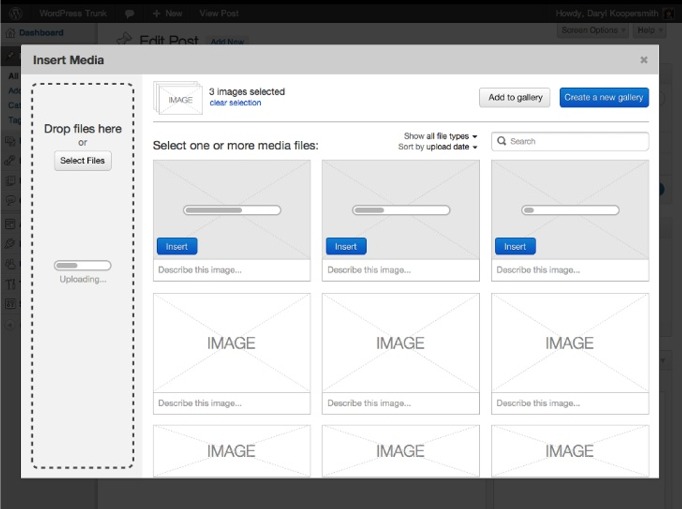Click the third uploading image progress bar
682x509 pixels.
pos(570,210)
